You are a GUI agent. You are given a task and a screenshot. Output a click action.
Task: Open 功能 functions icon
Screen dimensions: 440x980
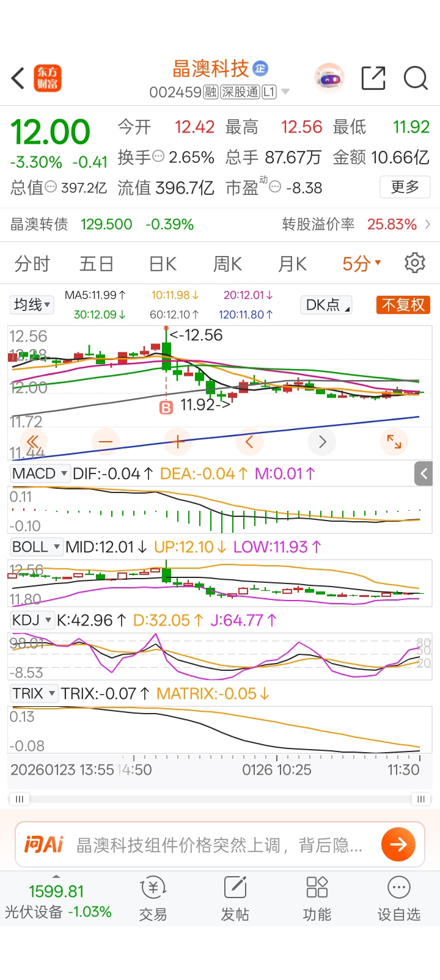pos(317,899)
